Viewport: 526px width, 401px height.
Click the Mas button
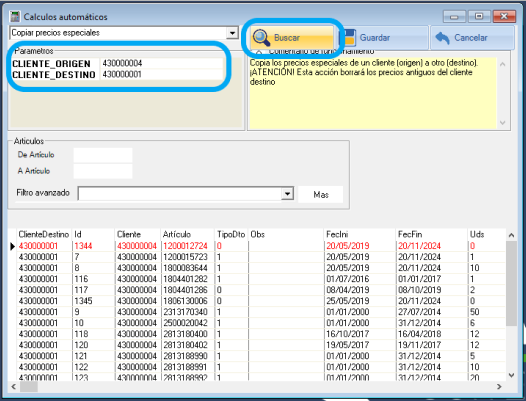click(321, 195)
